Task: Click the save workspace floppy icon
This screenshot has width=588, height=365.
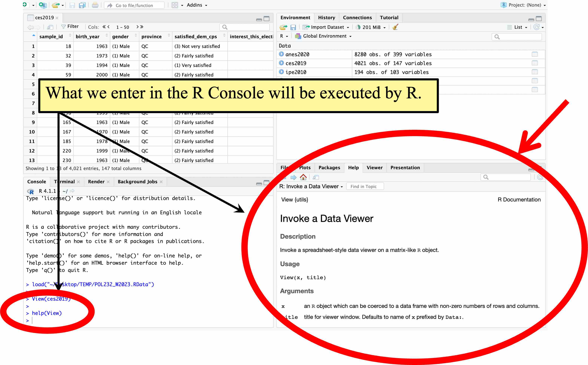Action: click(293, 27)
